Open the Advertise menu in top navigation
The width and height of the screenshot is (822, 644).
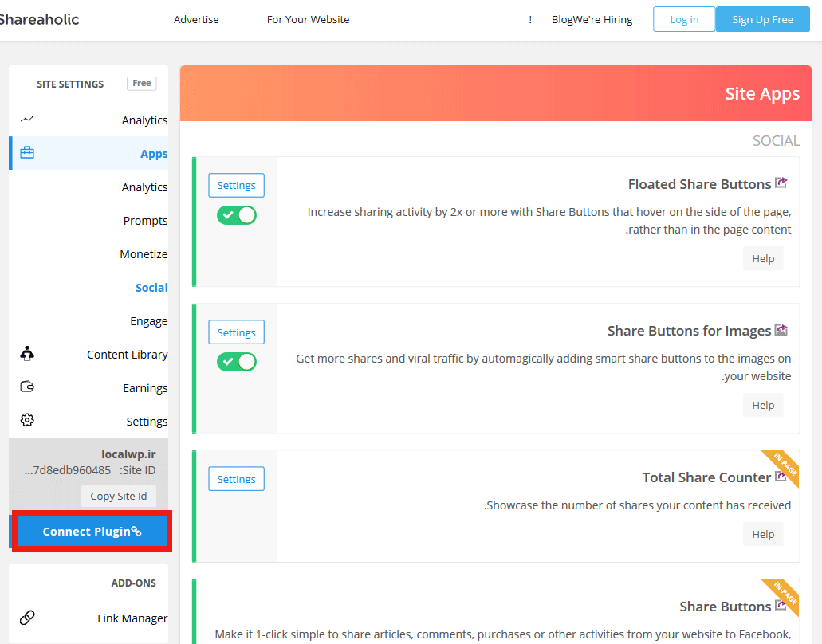coord(196,19)
